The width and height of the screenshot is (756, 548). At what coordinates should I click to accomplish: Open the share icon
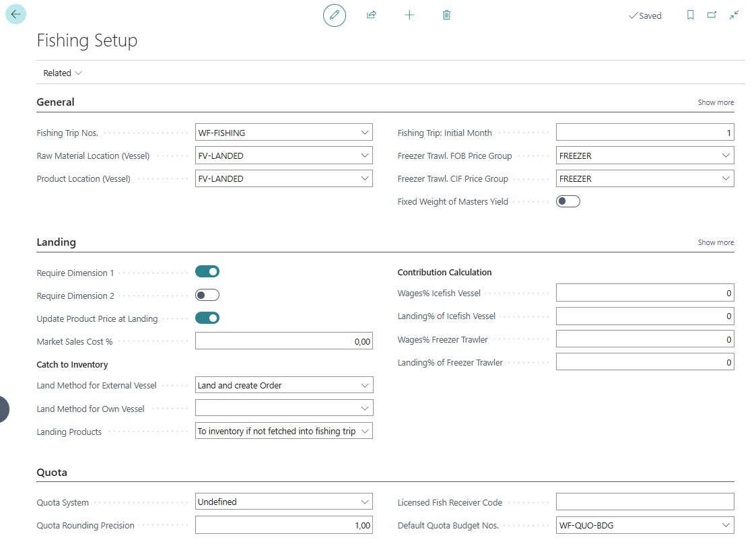(371, 15)
